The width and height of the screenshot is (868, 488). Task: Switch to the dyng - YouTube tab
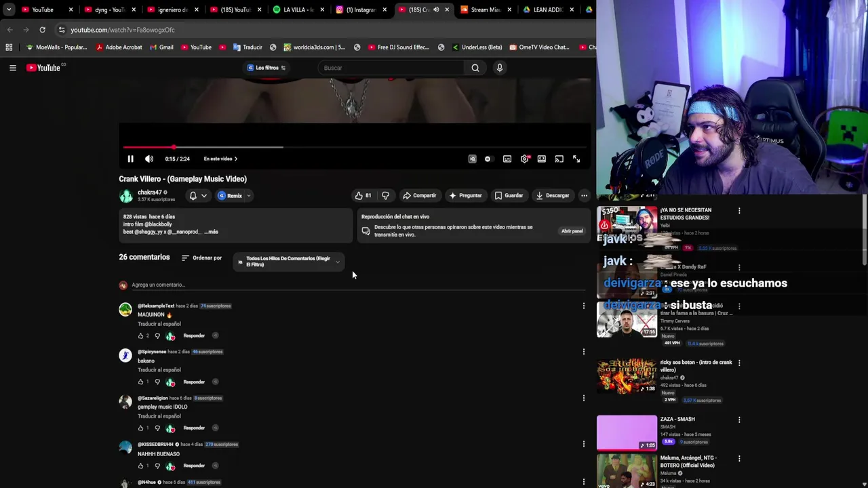[x=110, y=9]
